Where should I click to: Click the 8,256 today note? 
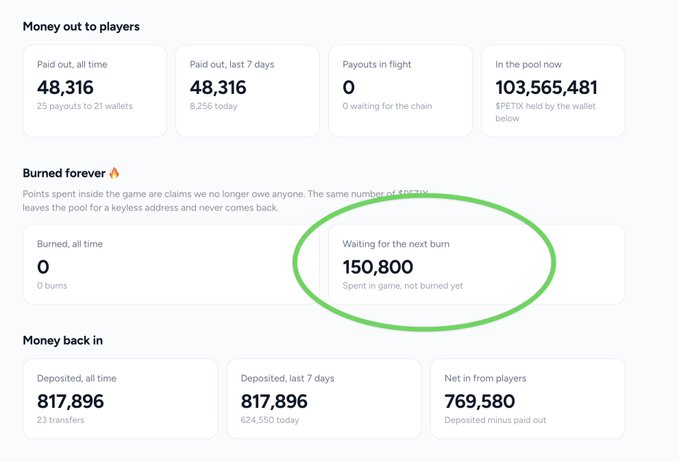(x=213, y=106)
